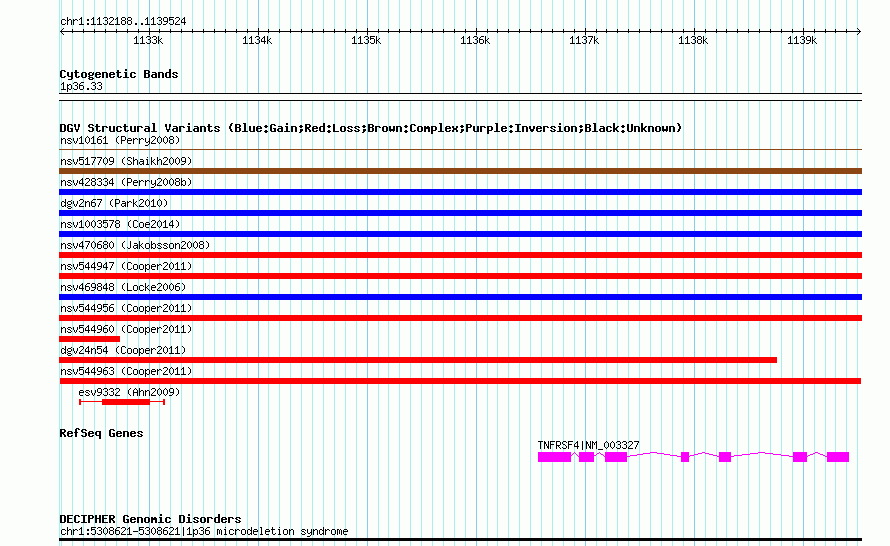Click the RefSeq Genes track title
The width and height of the screenshot is (890, 546).
pos(101,433)
